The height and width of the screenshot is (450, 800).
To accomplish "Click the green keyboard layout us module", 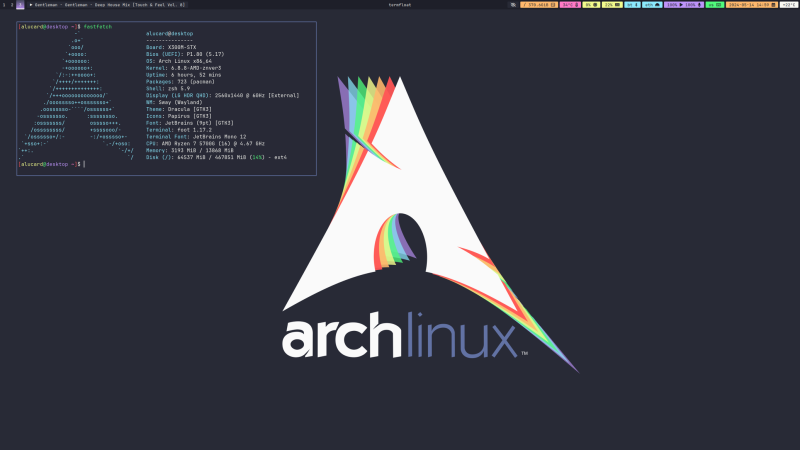I will (x=715, y=5).
